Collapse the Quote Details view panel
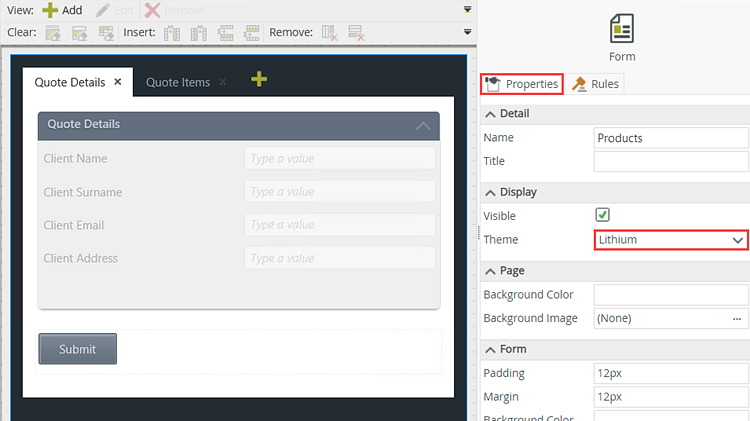This screenshot has height=421, width=750. click(x=423, y=126)
